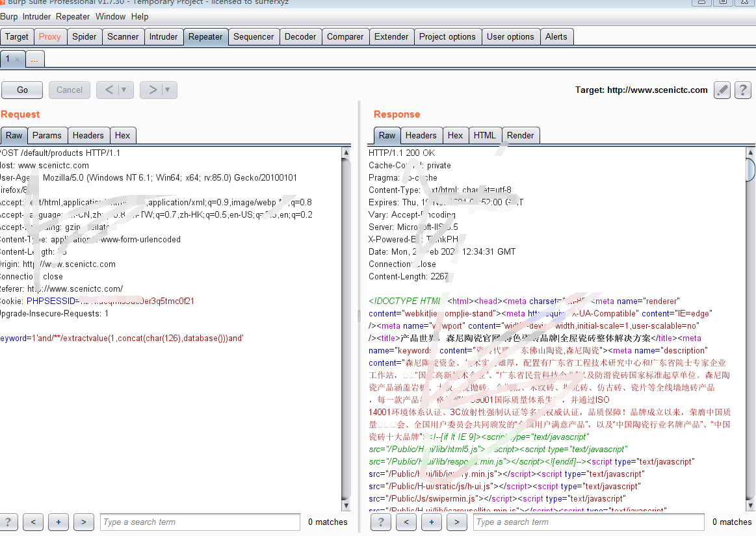This screenshot has width=756, height=536.
Task: Open request search help button
Action: (x=8, y=522)
